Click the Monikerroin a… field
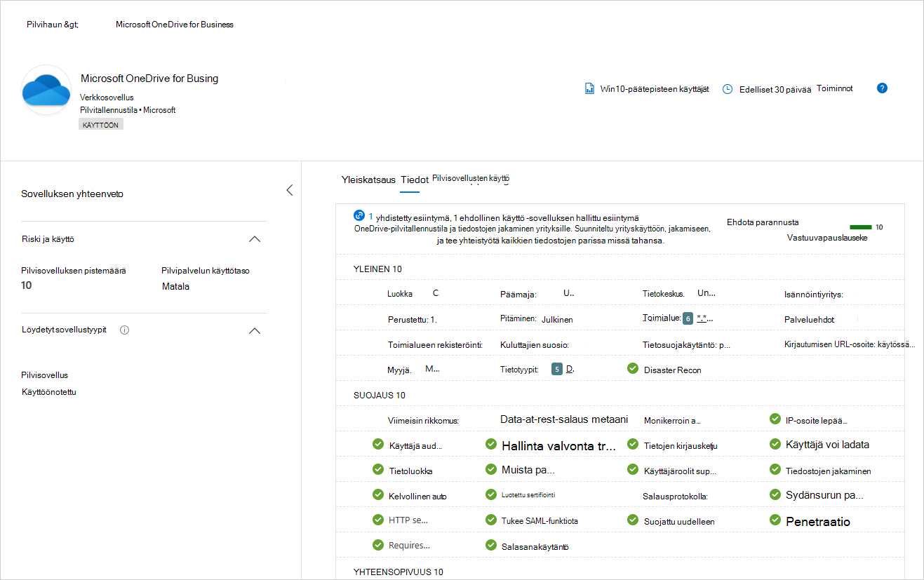This screenshot has height=580, width=924. (672, 421)
